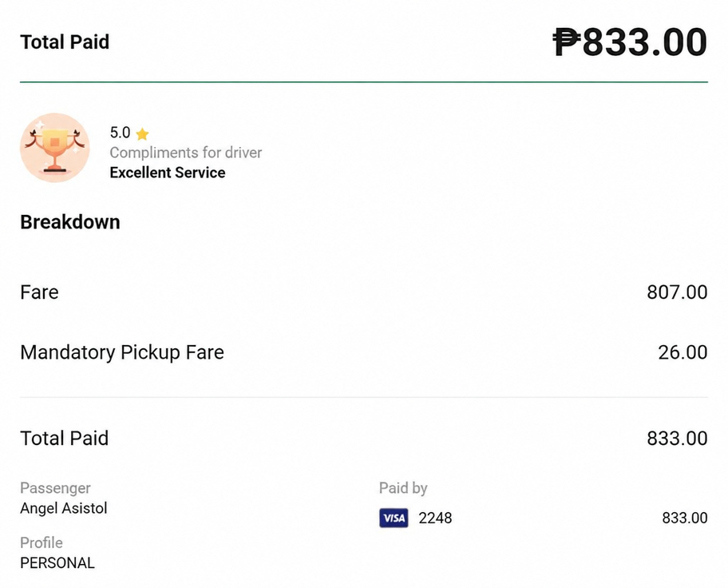Viewport: 728px width, 588px height.
Task: Click the peso total amount ₱833.00 header
Action: coord(630,42)
